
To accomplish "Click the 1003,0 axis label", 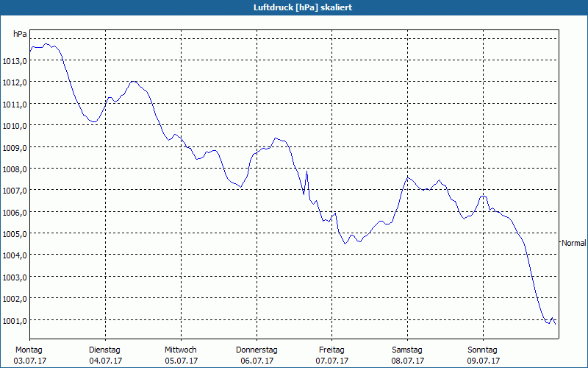I will pyautogui.click(x=15, y=277).
